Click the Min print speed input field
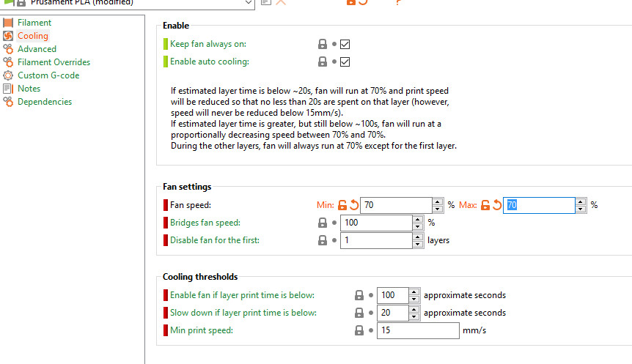Screen dimensions: 632x364 [x=418, y=330]
